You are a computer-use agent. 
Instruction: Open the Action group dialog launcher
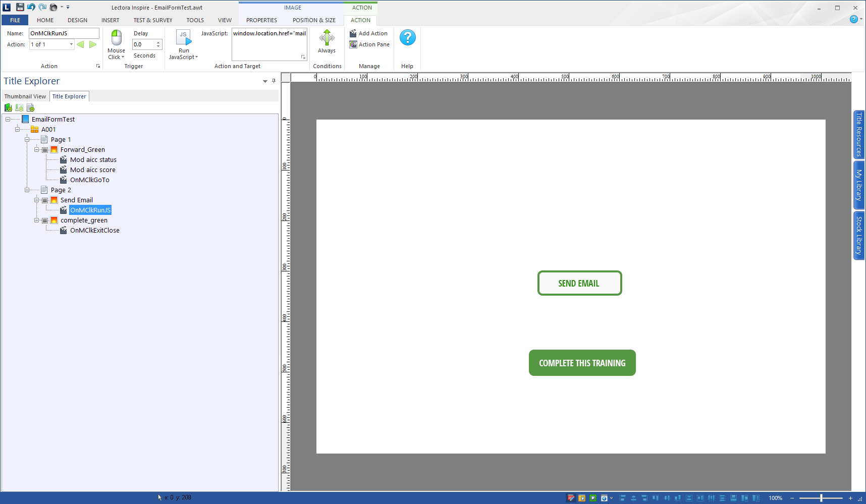coord(98,66)
